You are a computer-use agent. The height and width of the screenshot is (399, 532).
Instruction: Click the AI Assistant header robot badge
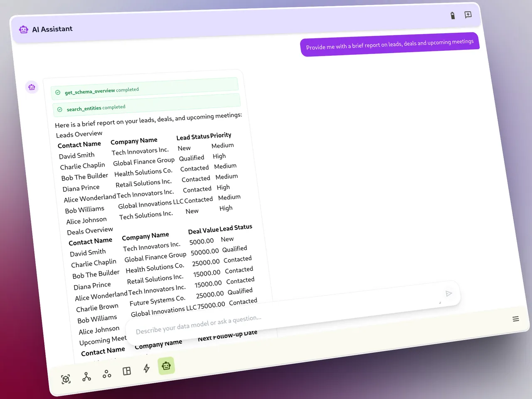tap(24, 29)
